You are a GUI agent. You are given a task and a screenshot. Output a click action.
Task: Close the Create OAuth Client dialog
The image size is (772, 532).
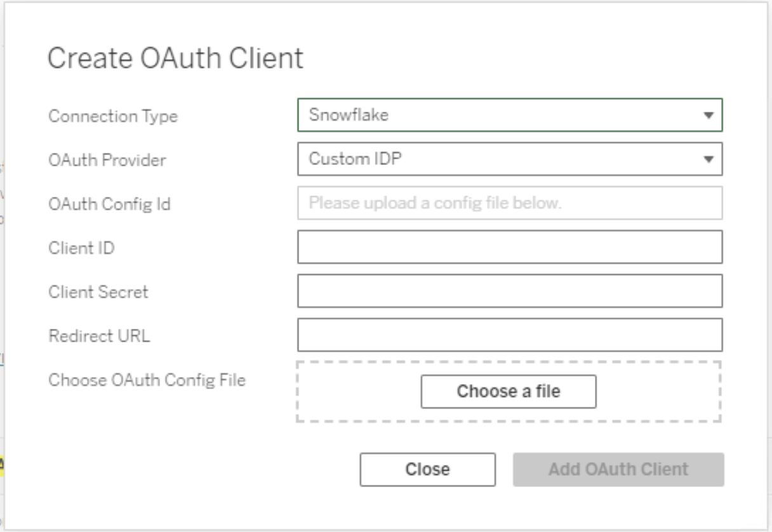click(427, 469)
